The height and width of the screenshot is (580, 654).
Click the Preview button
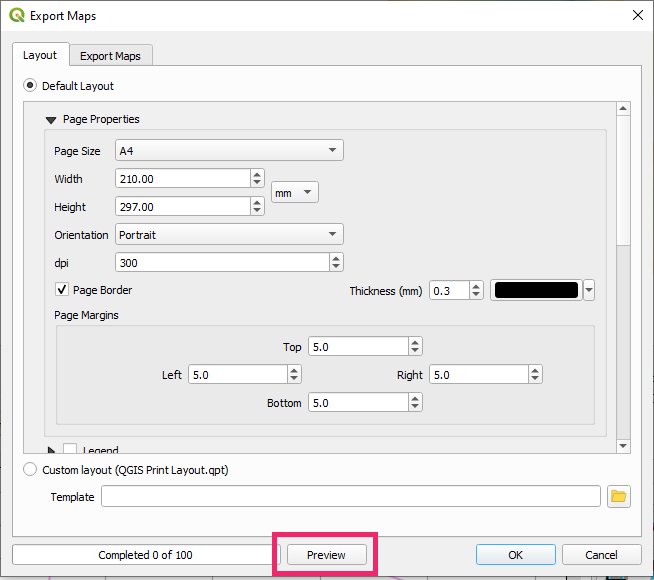coord(326,555)
